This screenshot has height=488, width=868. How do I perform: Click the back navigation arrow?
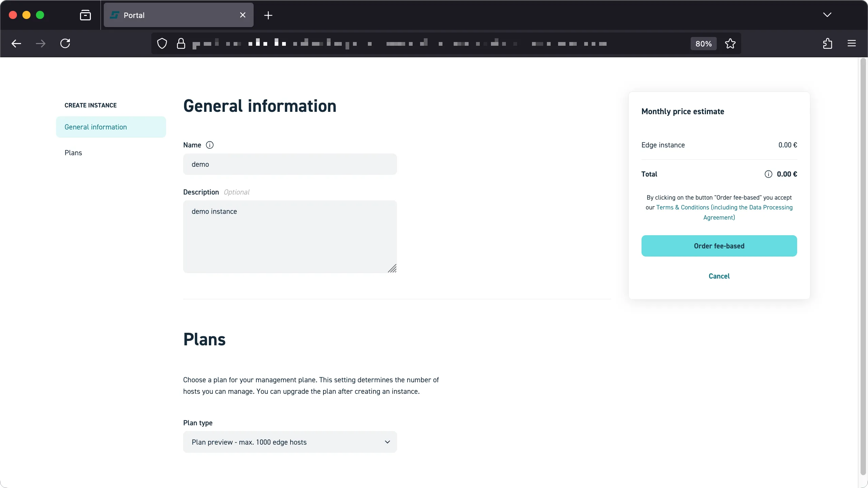[x=16, y=43]
